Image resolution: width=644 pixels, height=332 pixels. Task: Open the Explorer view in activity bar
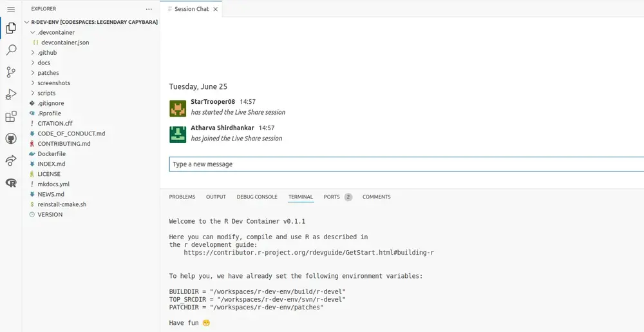(x=11, y=28)
